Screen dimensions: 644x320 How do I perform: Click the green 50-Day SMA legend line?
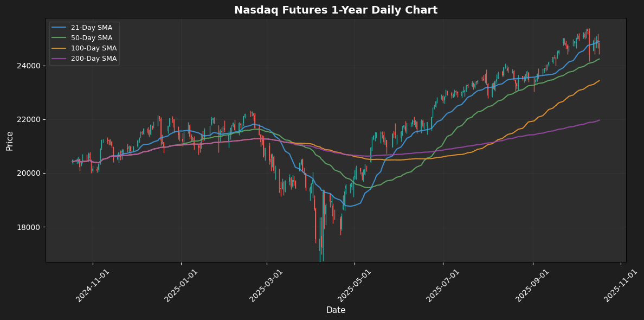point(59,38)
